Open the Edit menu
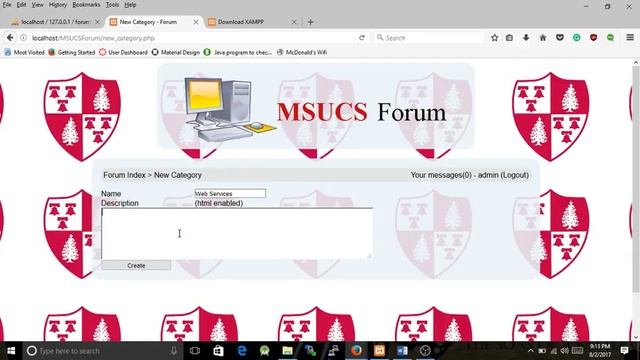This screenshot has width=640, height=360. 21,5
